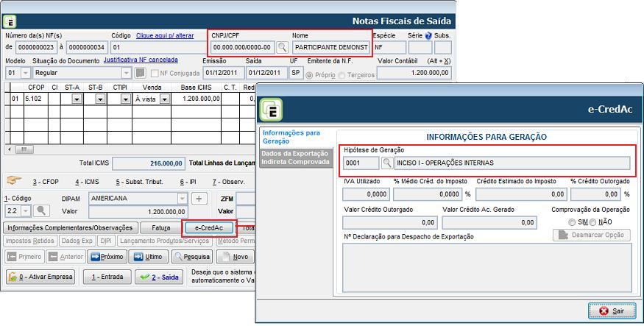644x326 pixels.
Task: Expand the Modelo dropdown showing 01
Action: (26, 74)
